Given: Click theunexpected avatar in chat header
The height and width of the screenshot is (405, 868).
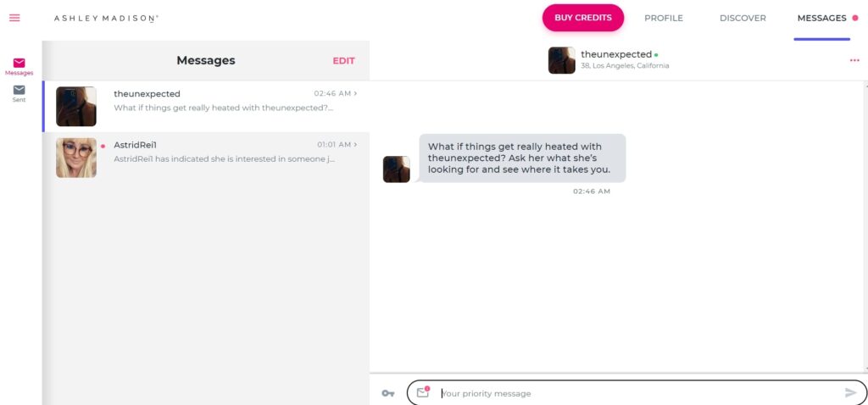Looking at the screenshot, I should pyautogui.click(x=561, y=60).
